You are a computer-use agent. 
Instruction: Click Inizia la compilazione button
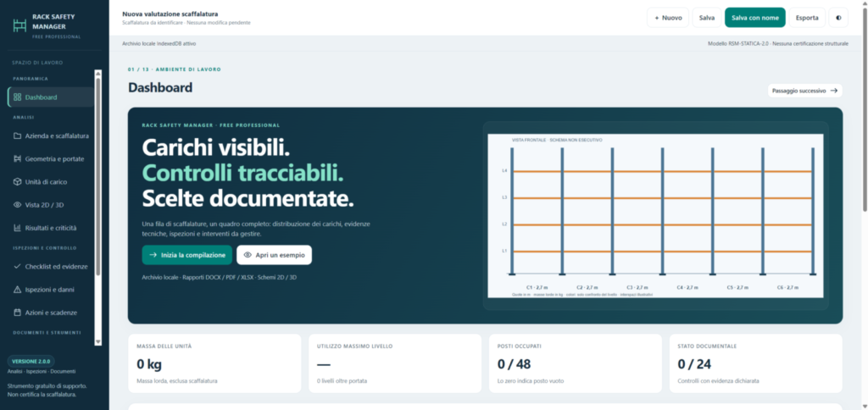[187, 255]
